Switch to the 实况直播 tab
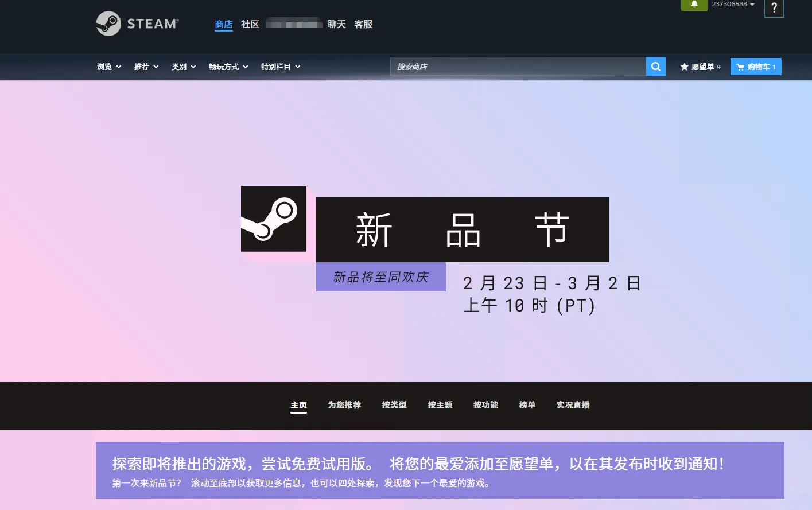The width and height of the screenshot is (812, 510). [x=573, y=405]
